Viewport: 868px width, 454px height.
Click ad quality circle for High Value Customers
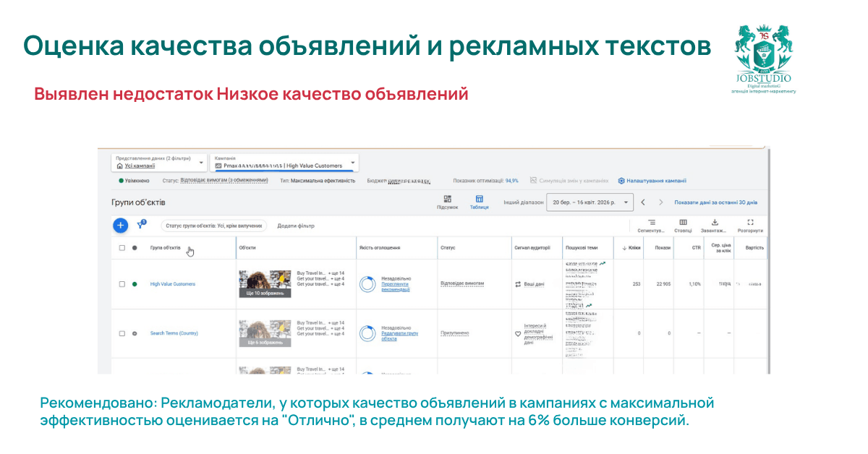coord(367,283)
